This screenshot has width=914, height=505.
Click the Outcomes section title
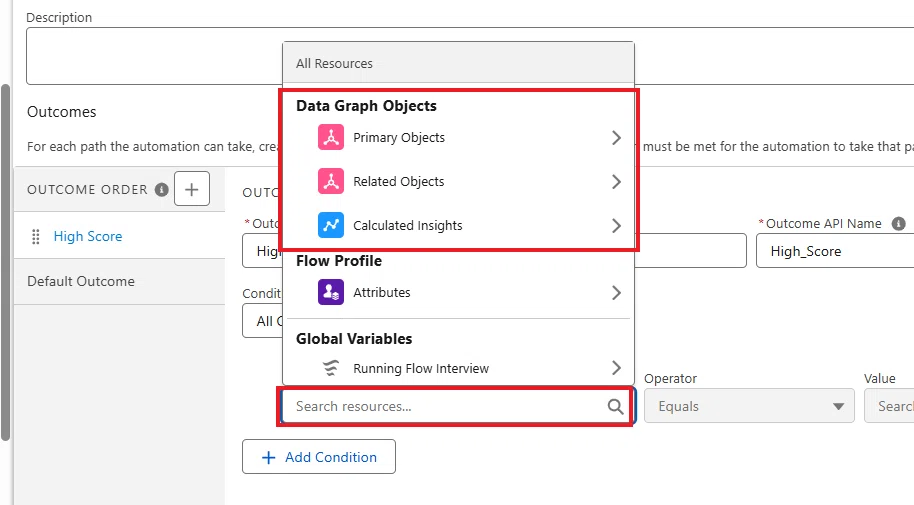62,111
